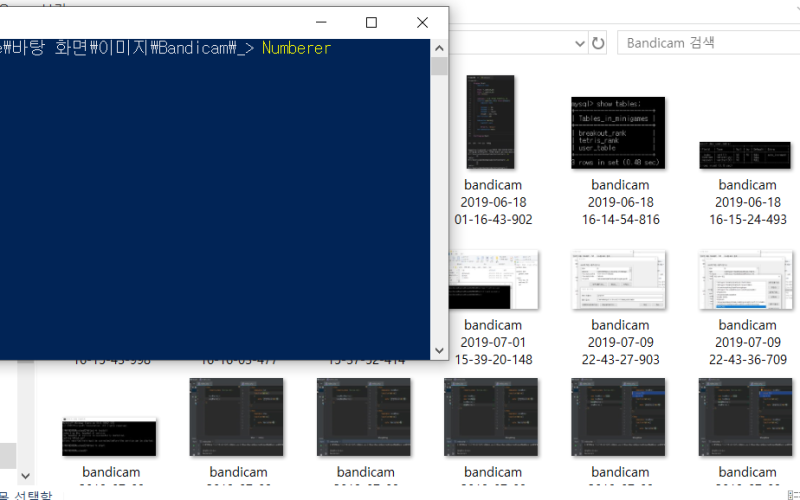Select the file labeled 2019-06-18 16-15-24-493
Screen dimensions: 800x500
point(746,155)
